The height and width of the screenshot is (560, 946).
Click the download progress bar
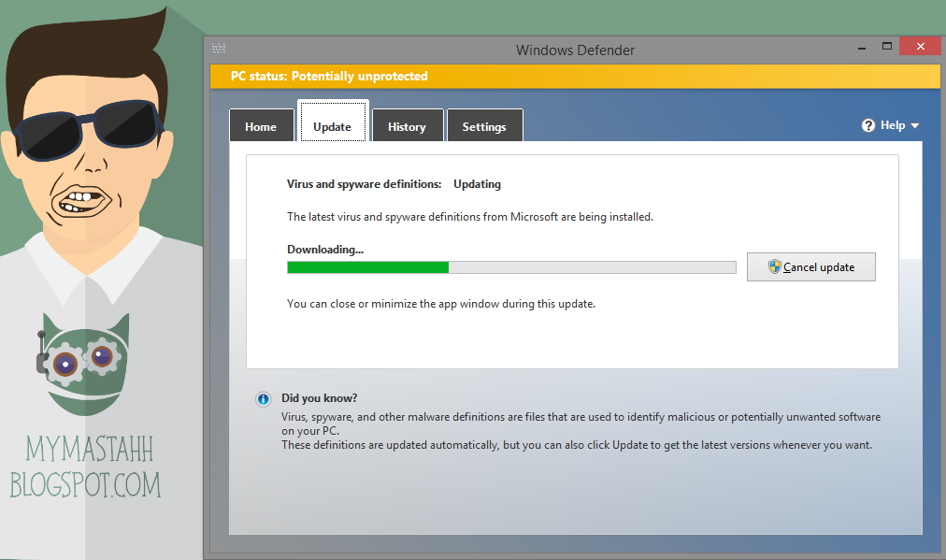click(511, 267)
